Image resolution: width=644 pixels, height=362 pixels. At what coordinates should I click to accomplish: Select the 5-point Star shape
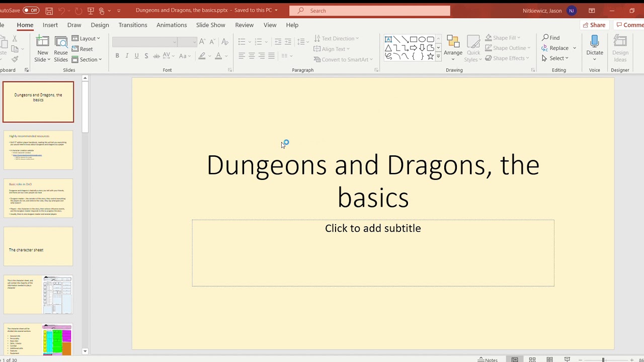click(431, 56)
